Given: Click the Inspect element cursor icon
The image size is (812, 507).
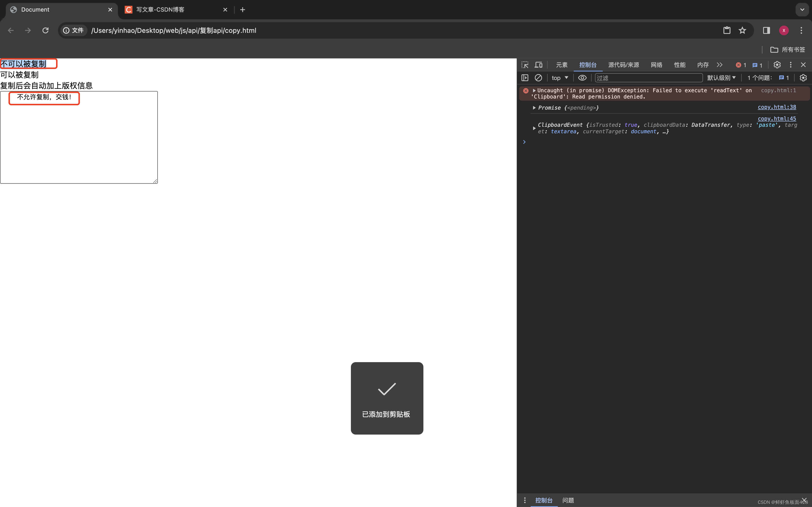Looking at the screenshot, I should [524, 65].
